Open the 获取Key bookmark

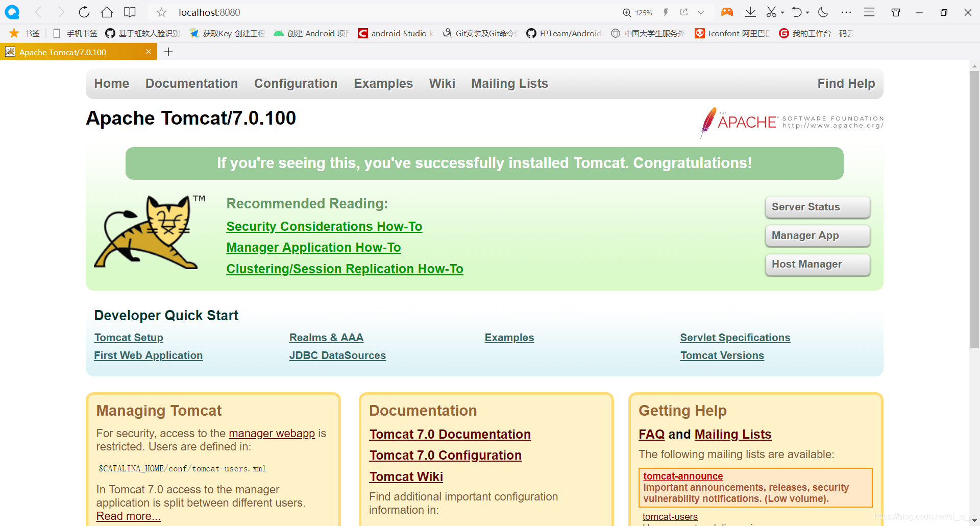[227, 33]
